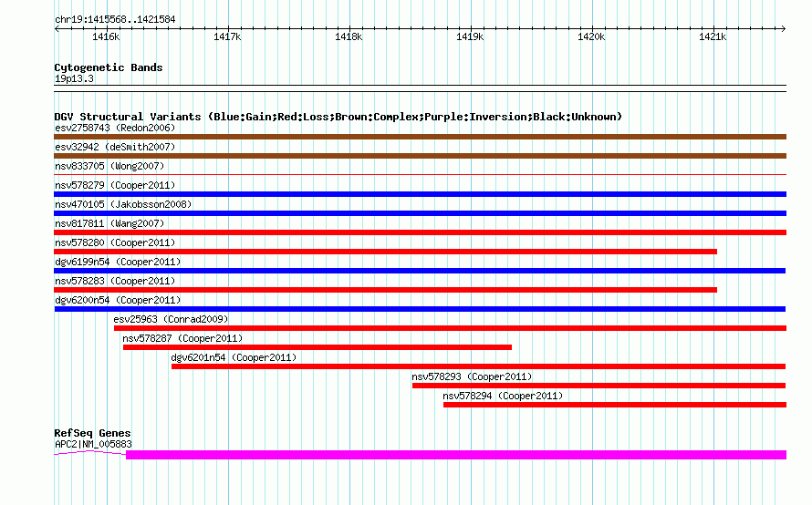The width and height of the screenshot is (812, 505).
Task: Select the red nsv817811 loss bar
Action: pos(420,232)
